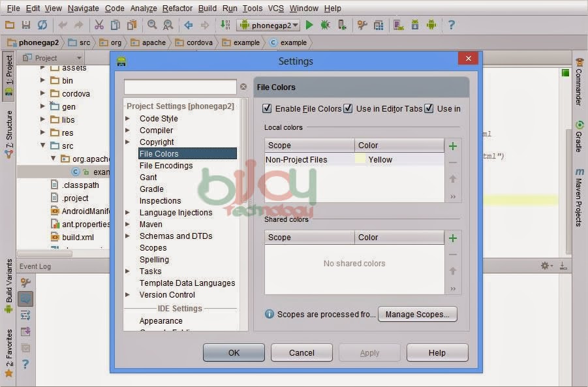Select Template Data Languages settings item
The height and width of the screenshot is (387, 588).
(x=187, y=283)
